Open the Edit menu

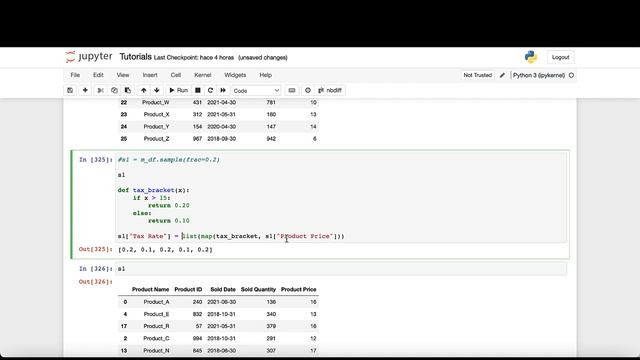pyautogui.click(x=98, y=75)
